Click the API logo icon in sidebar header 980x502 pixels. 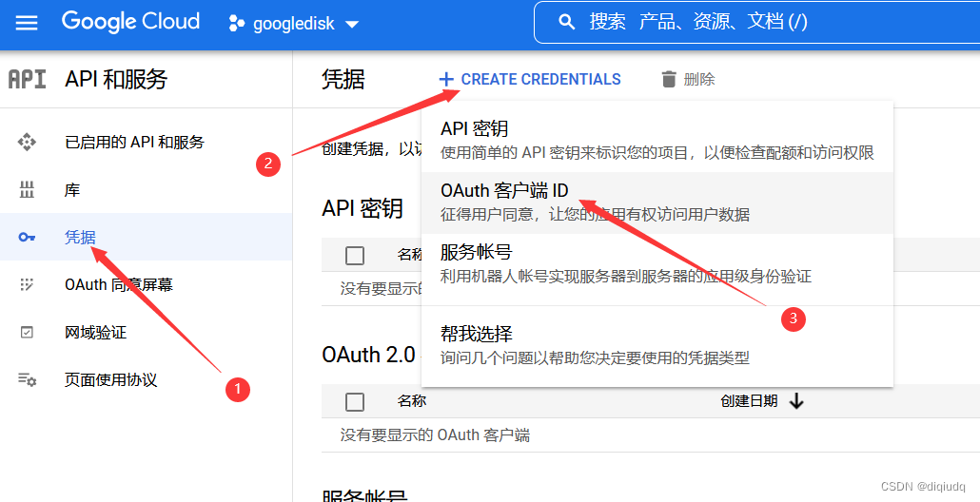click(x=27, y=79)
